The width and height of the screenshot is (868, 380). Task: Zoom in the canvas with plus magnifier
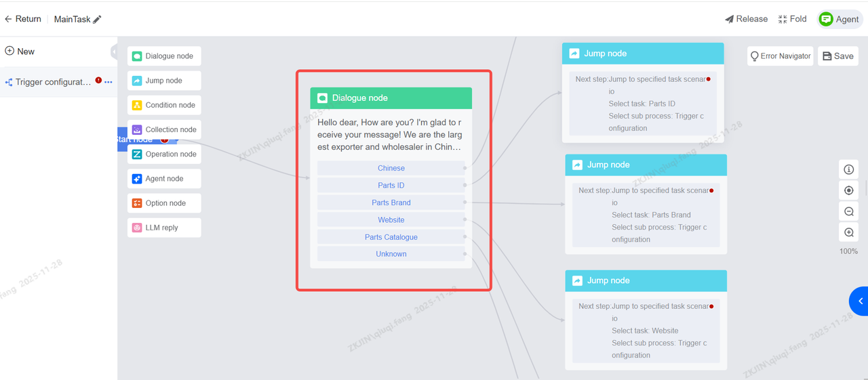click(848, 232)
